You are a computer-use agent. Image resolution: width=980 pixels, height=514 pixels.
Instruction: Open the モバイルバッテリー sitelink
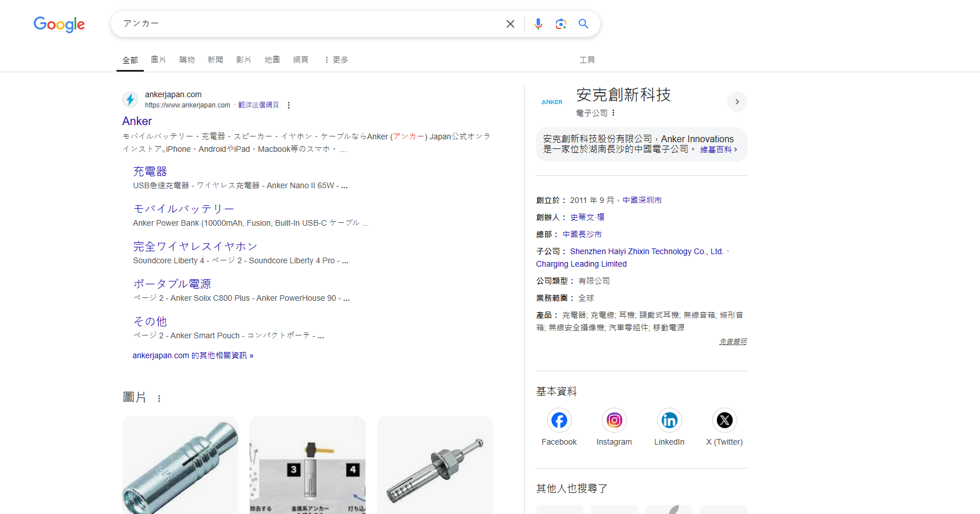pyautogui.click(x=184, y=209)
